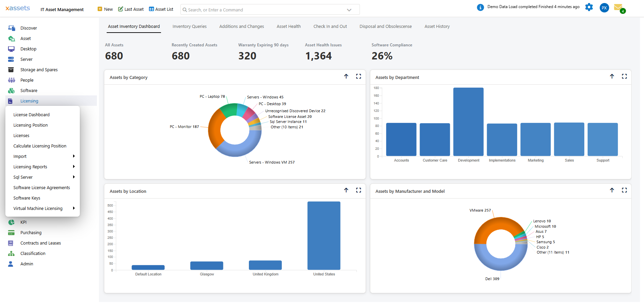Open the Discover sidebar item
644x306 pixels.
[x=29, y=28]
